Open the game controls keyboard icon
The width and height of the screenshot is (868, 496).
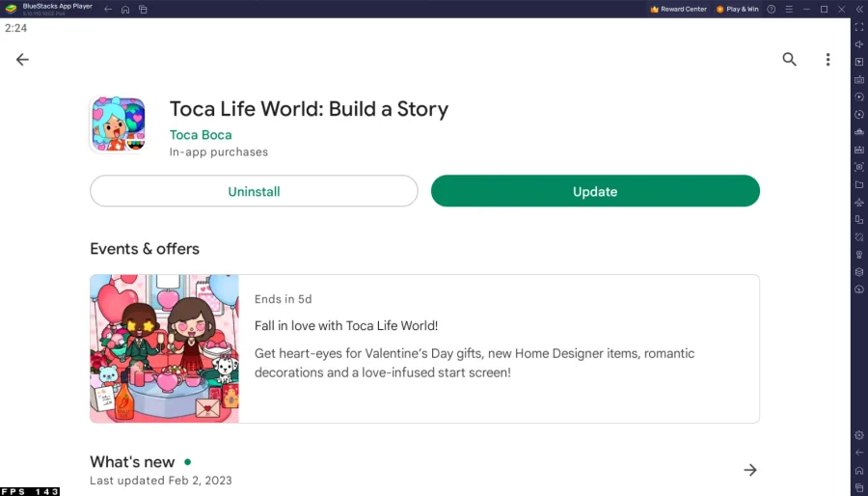click(x=859, y=80)
